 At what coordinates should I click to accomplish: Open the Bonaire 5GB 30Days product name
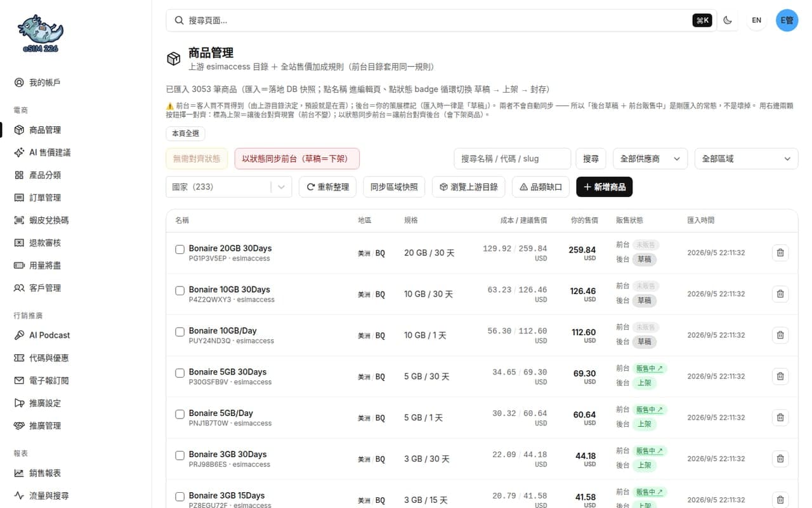click(x=228, y=372)
